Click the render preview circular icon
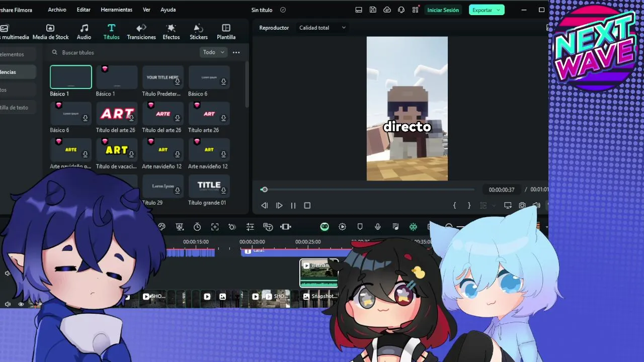 [x=342, y=227]
